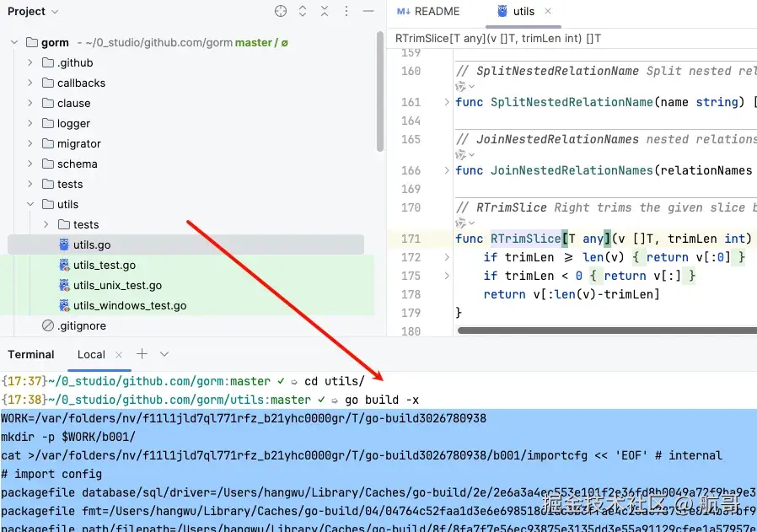The height and width of the screenshot is (532, 757).
Task: Click the AI inlay icon above JoinNestedRelationNames
Action: [x=460, y=155]
